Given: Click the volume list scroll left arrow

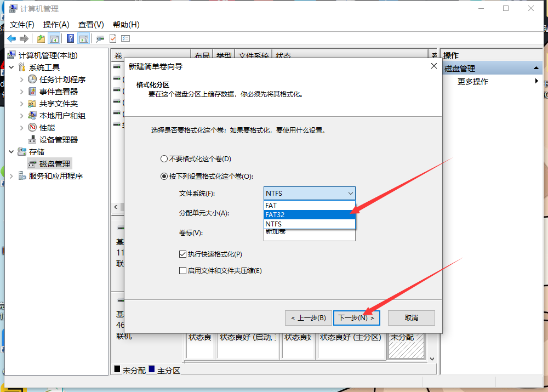Looking at the screenshot, I should 116,207.
